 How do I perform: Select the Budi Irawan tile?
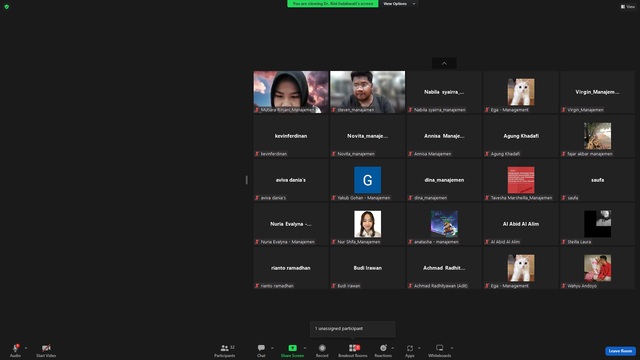coord(368,268)
